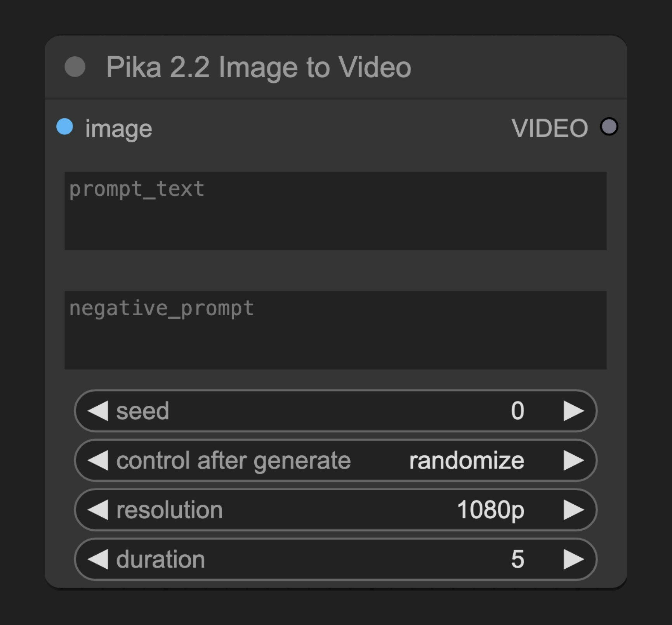Select the Pika 2.2 Image to Video title

259,67
